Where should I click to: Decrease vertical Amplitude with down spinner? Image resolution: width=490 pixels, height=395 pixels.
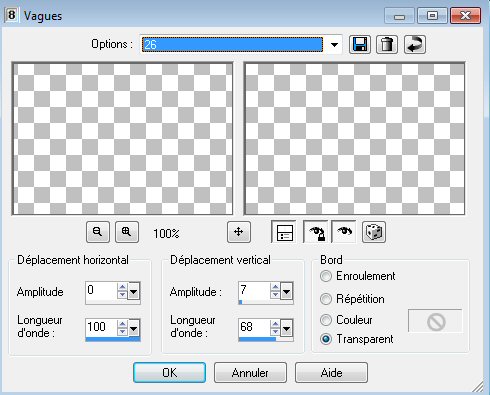[275, 295]
